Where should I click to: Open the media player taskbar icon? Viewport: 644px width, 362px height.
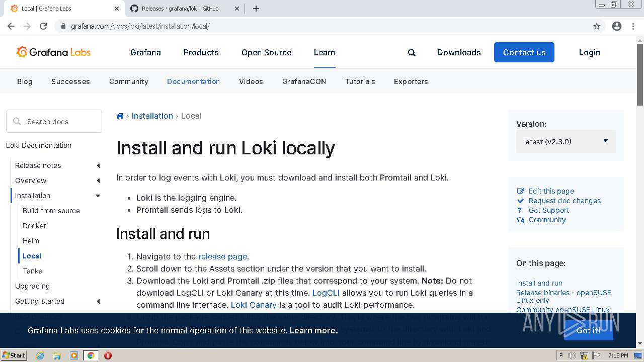74,355
